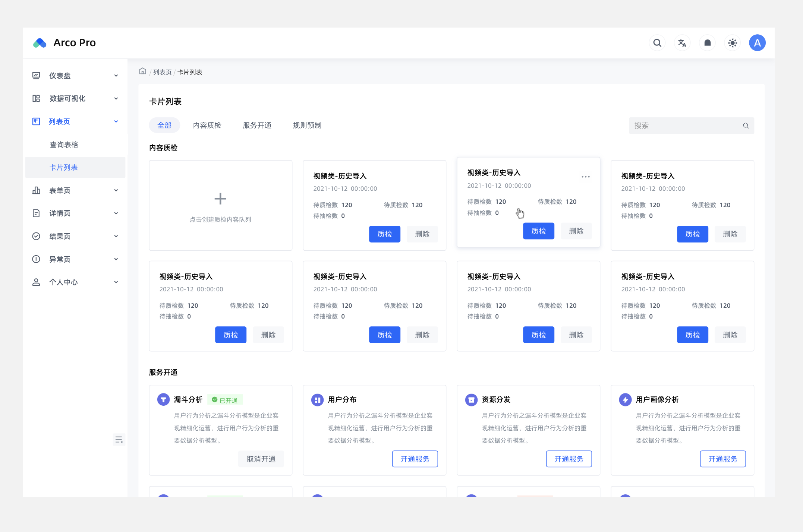The height and width of the screenshot is (532, 803).
Task: Toggle the dark/light theme sun icon
Action: pyautogui.click(x=732, y=43)
